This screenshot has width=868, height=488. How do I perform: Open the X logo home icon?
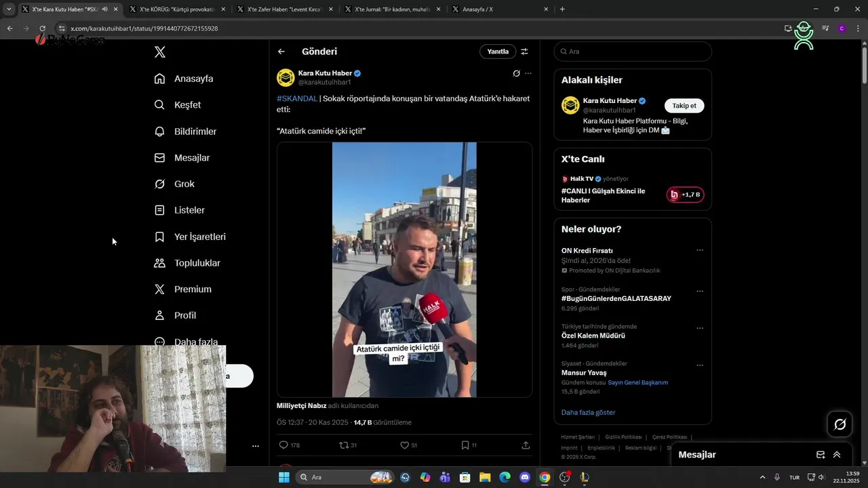(159, 52)
